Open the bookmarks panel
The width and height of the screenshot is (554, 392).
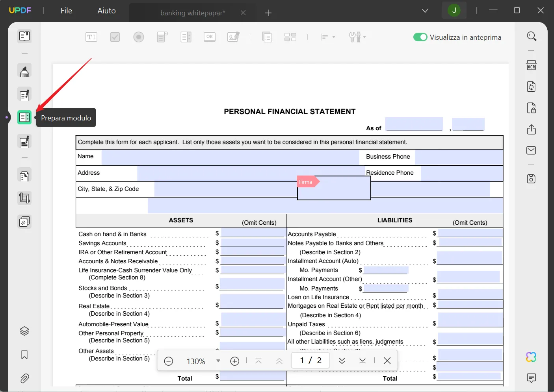[24, 355]
